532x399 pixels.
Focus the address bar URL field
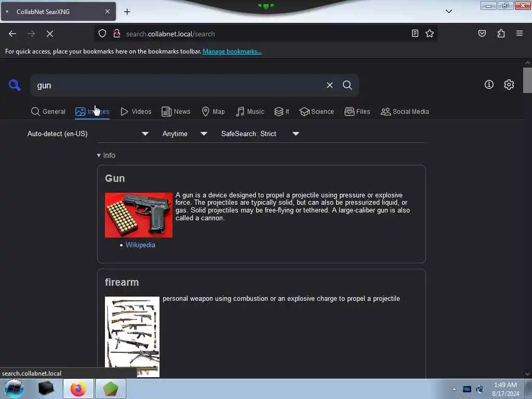tap(264, 34)
